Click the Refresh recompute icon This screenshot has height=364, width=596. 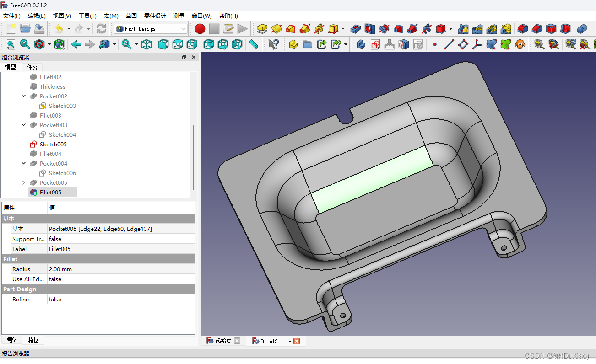click(x=101, y=29)
